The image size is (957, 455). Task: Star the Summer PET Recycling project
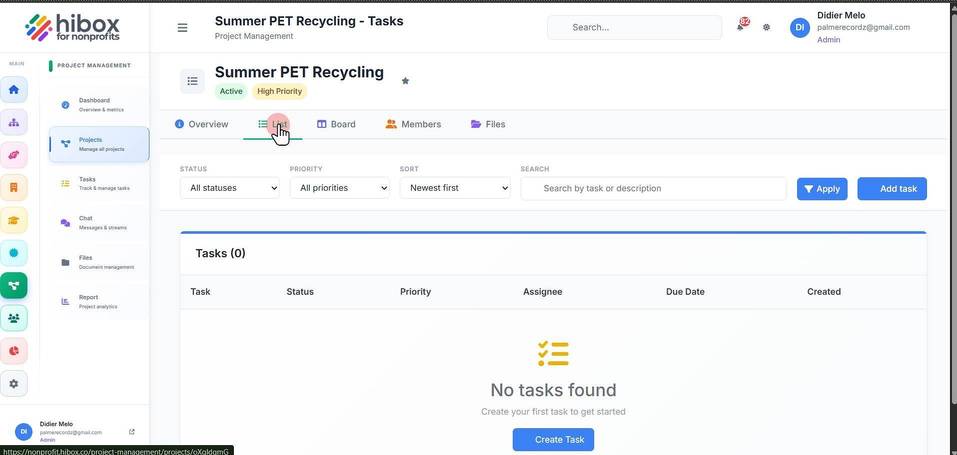tap(405, 81)
